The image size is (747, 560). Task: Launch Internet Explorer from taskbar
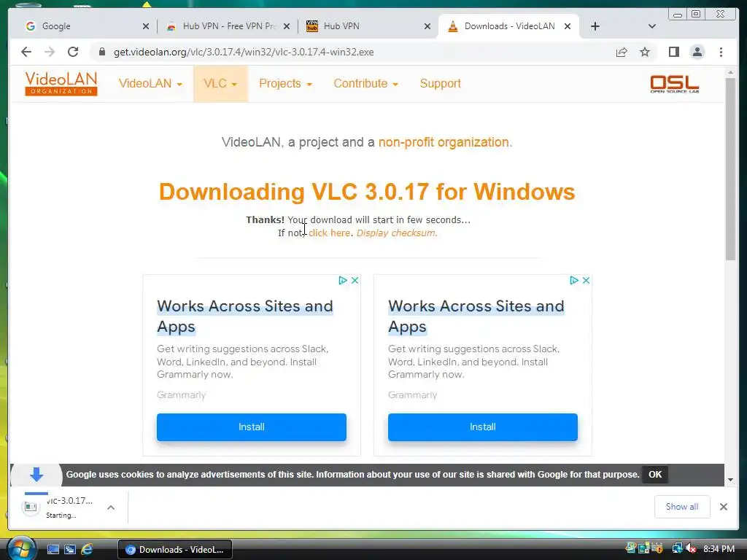87,550
